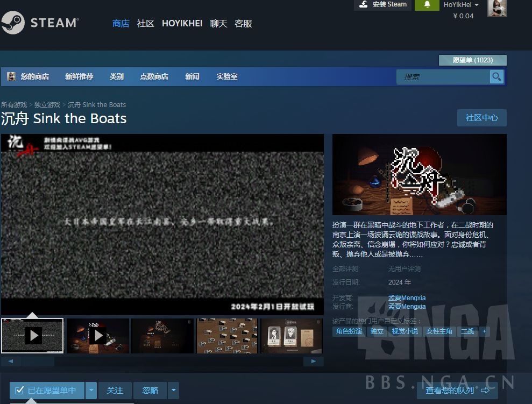
Task: Open your profile via the avatar picture
Action: (x=496, y=9)
